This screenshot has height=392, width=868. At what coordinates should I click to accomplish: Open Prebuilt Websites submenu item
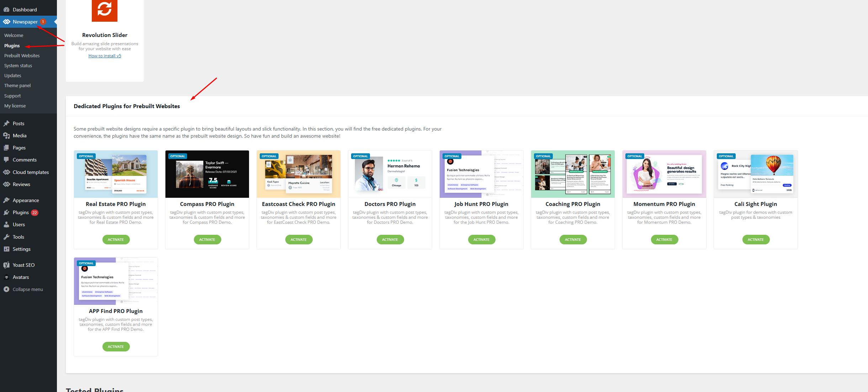[x=22, y=55]
